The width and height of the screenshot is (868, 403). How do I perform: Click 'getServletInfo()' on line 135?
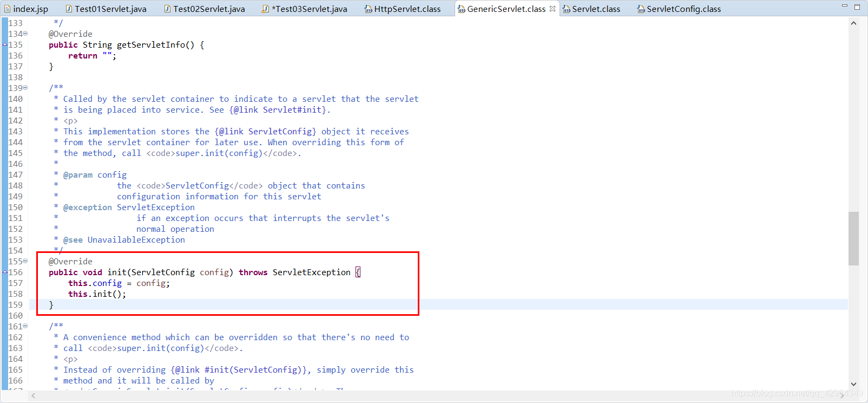(156, 45)
